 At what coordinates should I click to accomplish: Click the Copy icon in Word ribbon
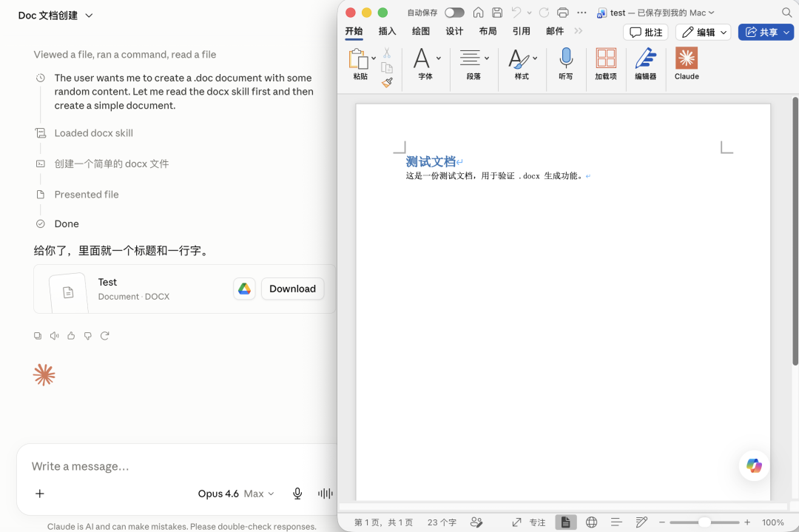tap(387, 68)
